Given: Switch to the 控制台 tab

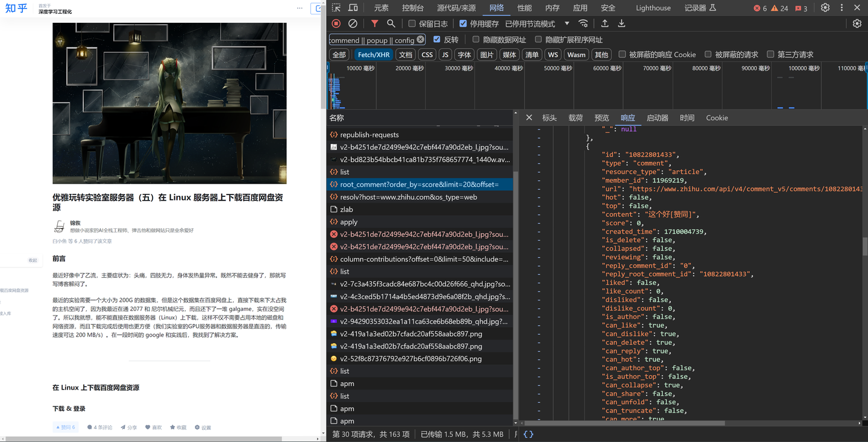Looking at the screenshot, I should point(412,8).
